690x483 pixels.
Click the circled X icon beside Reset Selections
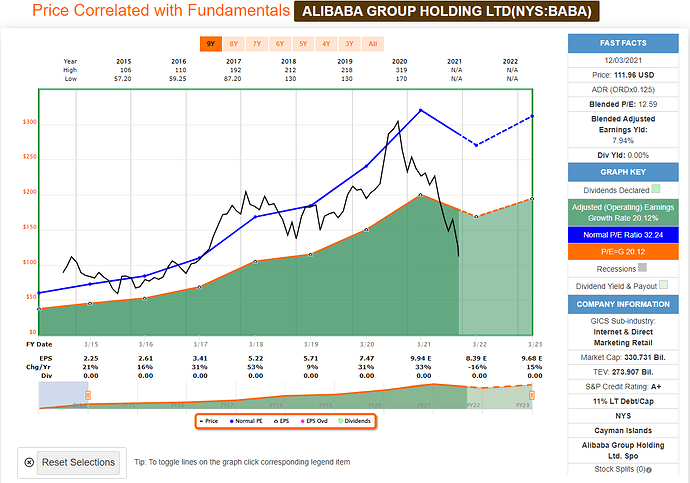coord(29,462)
